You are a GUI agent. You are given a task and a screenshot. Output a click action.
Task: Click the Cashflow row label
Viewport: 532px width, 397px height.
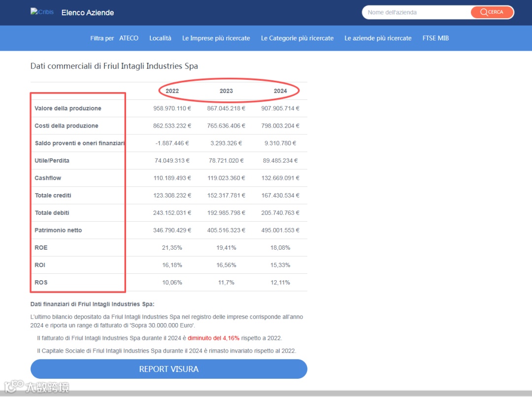click(48, 178)
